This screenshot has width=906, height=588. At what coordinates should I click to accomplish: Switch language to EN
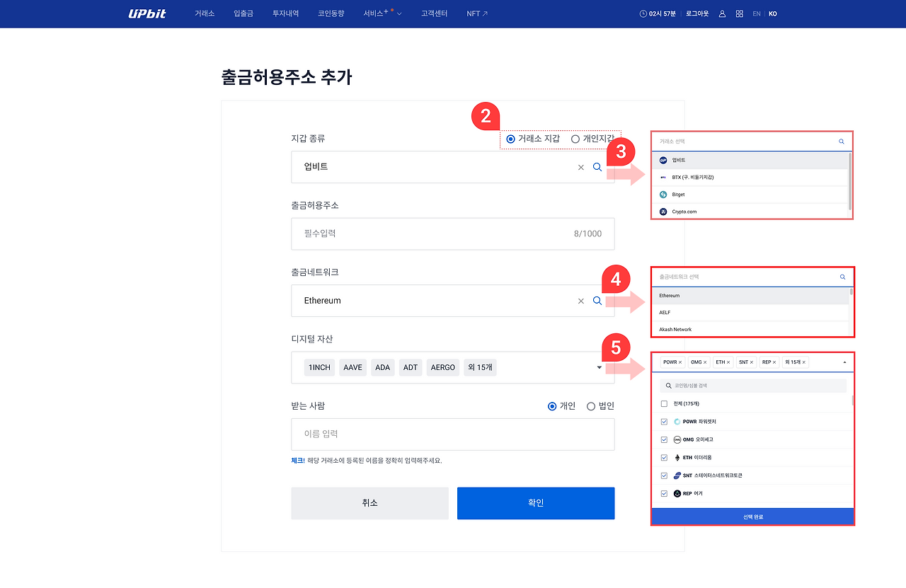point(757,13)
